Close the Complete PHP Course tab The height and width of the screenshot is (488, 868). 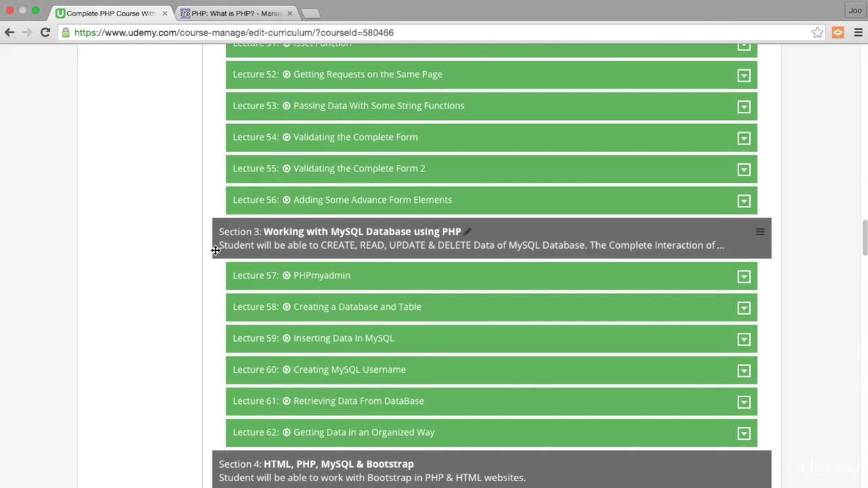[x=165, y=14]
